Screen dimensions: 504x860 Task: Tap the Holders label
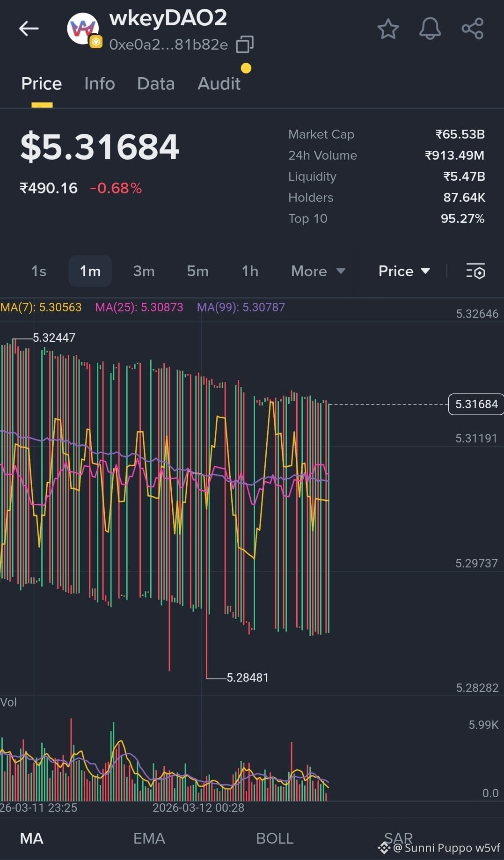coord(311,198)
